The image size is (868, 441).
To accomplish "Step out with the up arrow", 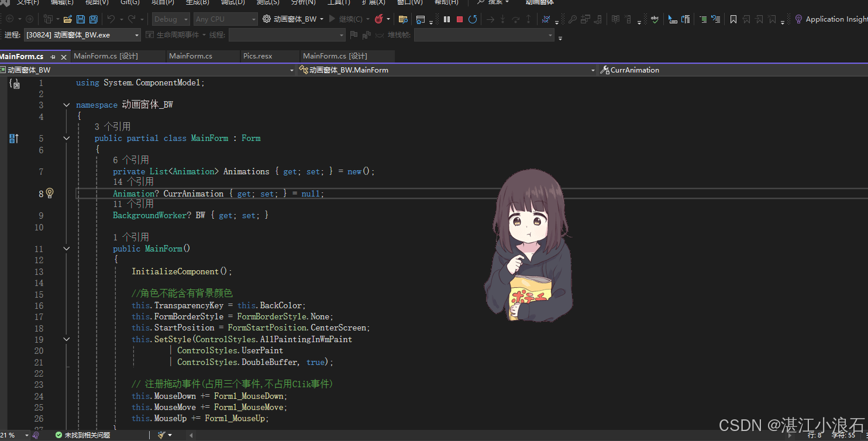I will tap(529, 19).
